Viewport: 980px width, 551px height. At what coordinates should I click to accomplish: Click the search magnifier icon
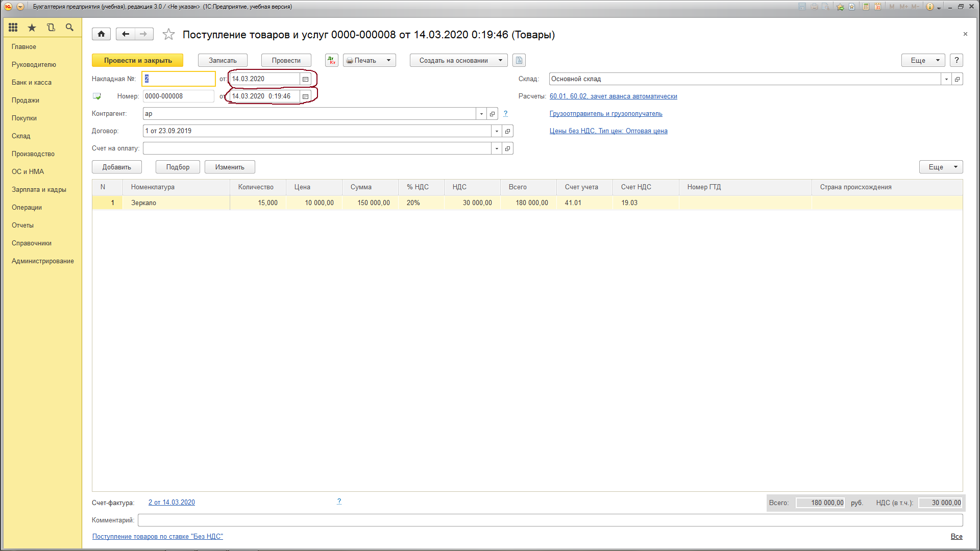click(x=69, y=28)
